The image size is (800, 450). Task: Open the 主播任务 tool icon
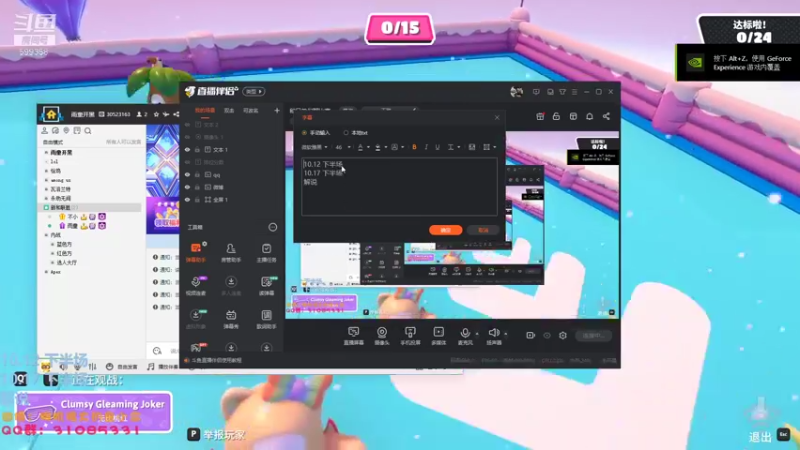coord(266,252)
